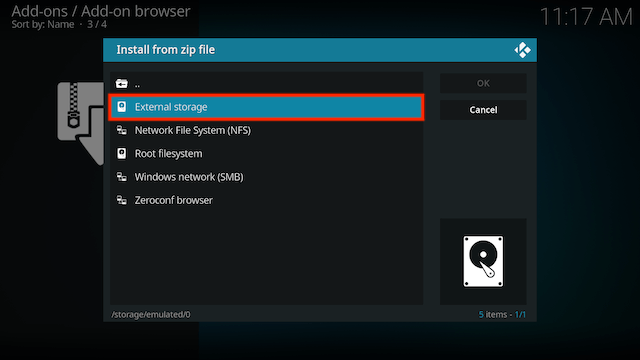
Task: Confirm with the OK button
Action: click(483, 83)
